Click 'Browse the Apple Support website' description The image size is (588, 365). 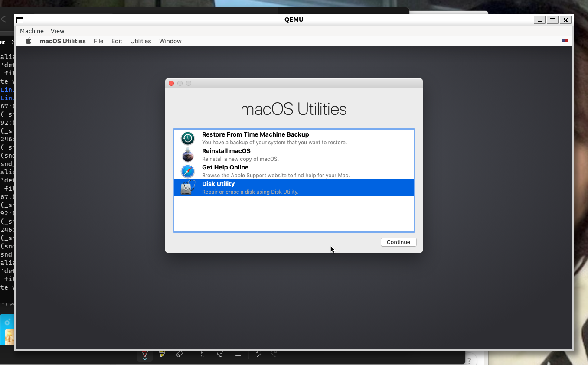tap(276, 176)
